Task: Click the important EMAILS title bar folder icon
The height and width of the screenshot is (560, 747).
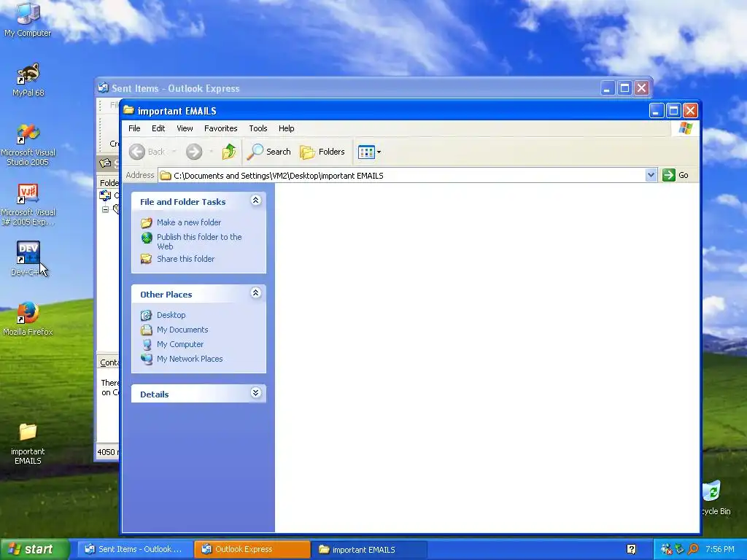Action: [128, 111]
